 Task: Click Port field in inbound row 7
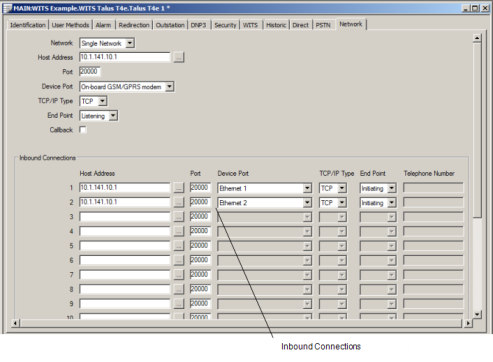(200, 275)
